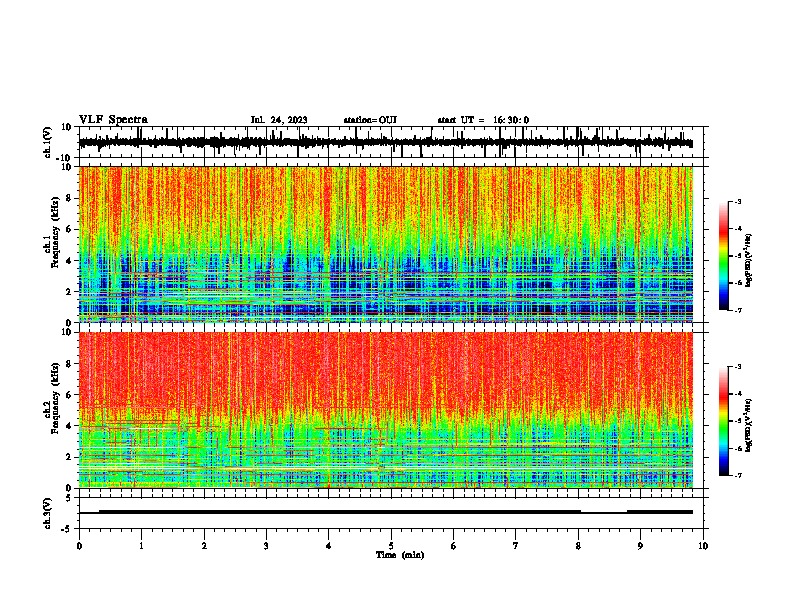792x612 pixels.
Task: Click the ch.3 black signal bar
Action: [385, 512]
